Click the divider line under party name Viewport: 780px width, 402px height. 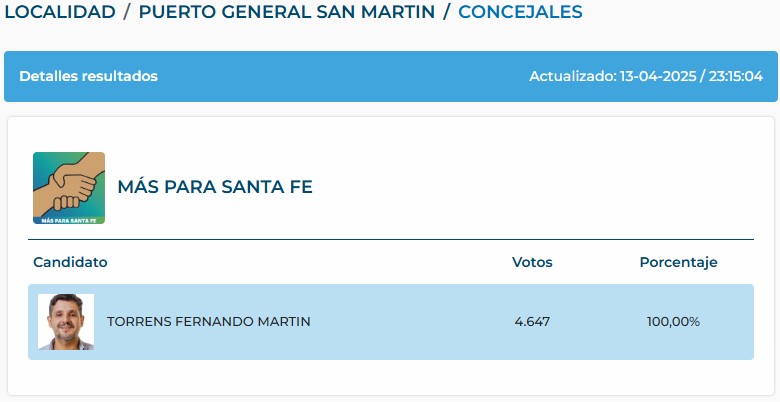coord(390,239)
